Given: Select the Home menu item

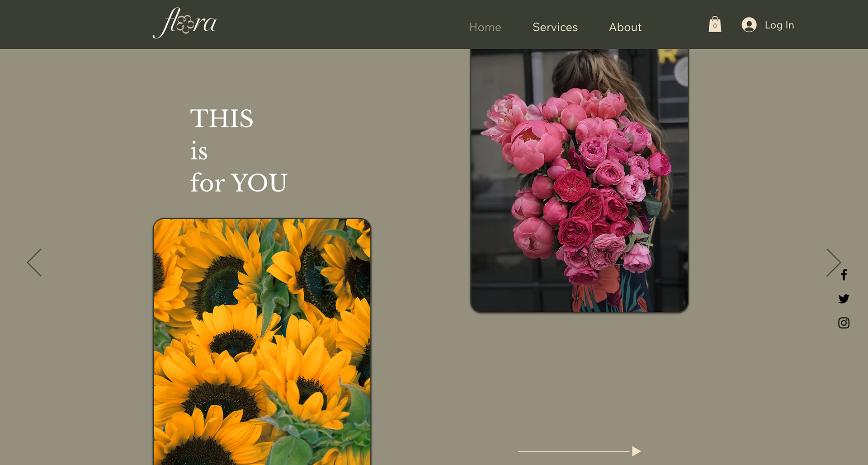Looking at the screenshot, I should point(485,27).
